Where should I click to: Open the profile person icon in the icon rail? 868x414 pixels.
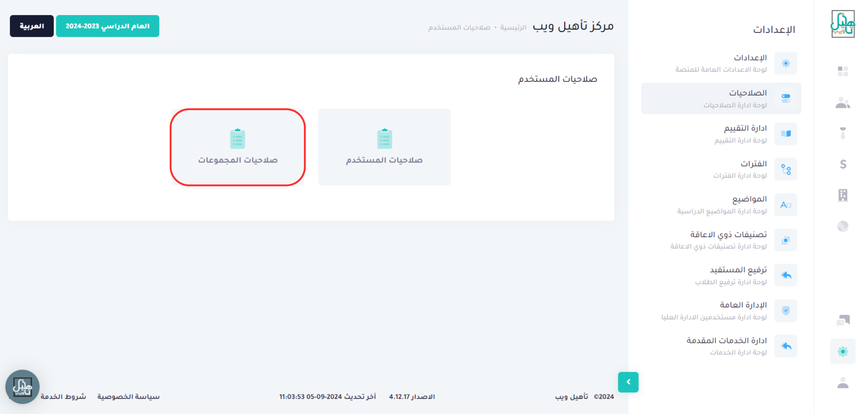[843, 383]
